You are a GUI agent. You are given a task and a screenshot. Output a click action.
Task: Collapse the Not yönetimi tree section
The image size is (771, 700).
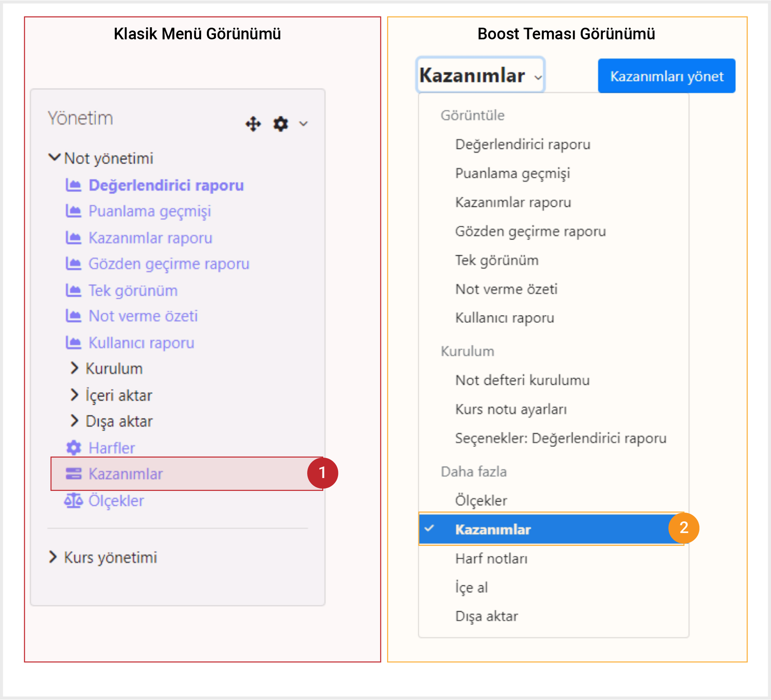55,157
